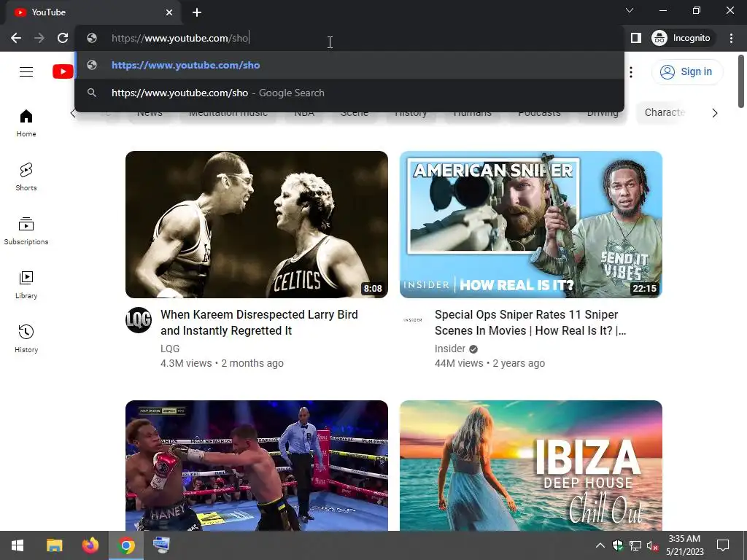Open the LQG channel name link
The image size is (747, 560).
tap(170, 349)
